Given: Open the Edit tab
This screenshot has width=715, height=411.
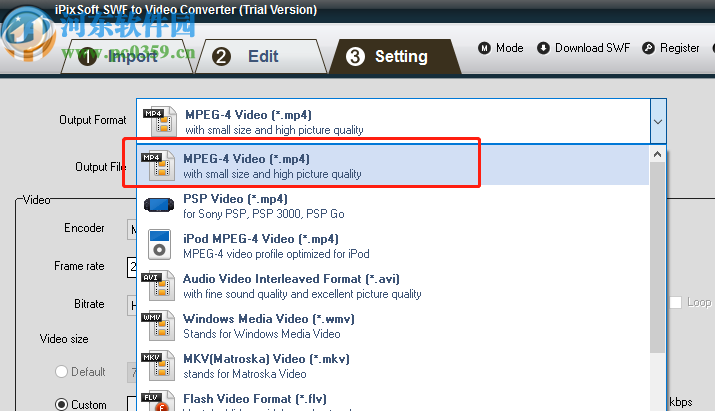Looking at the screenshot, I should point(261,57).
